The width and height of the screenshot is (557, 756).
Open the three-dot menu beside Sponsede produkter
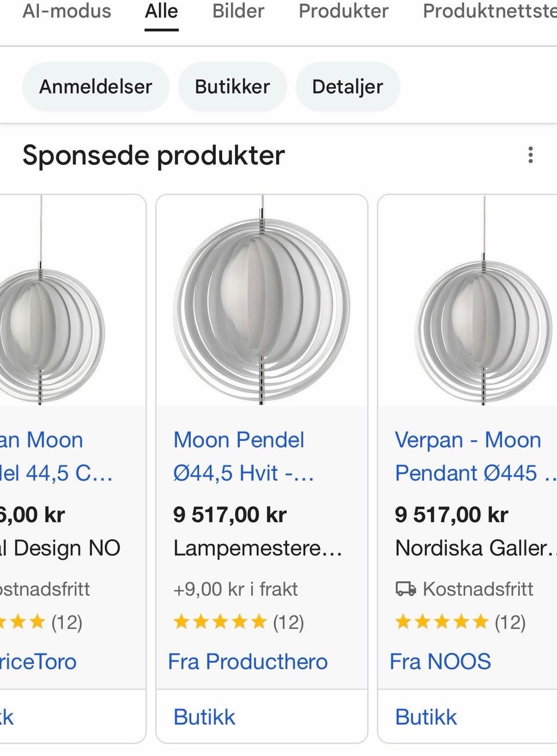click(x=530, y=155)
